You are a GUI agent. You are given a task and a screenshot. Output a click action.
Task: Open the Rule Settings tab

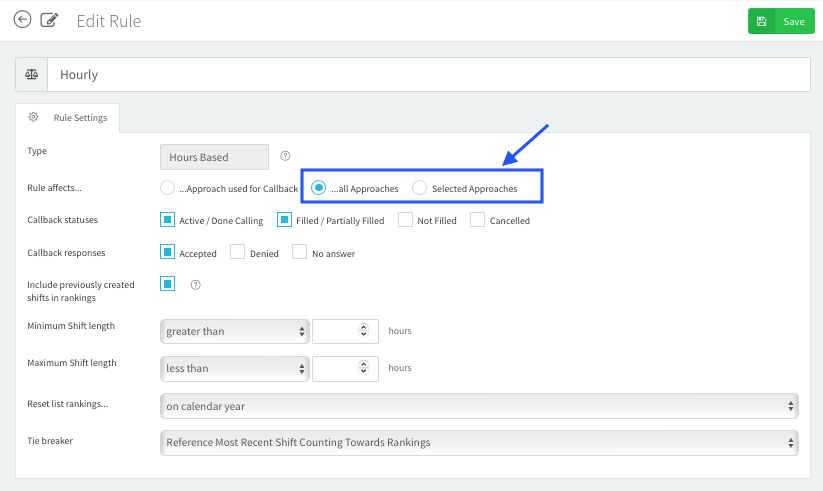(x=68, y=118)
